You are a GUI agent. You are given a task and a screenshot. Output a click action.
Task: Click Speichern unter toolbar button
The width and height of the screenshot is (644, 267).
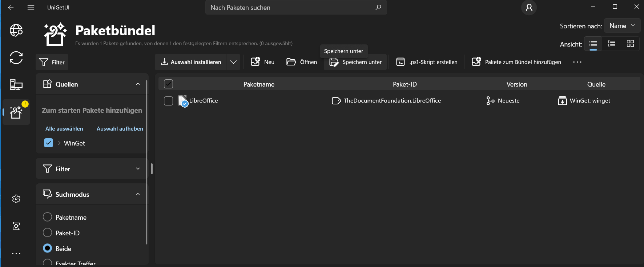coord(355,62)
